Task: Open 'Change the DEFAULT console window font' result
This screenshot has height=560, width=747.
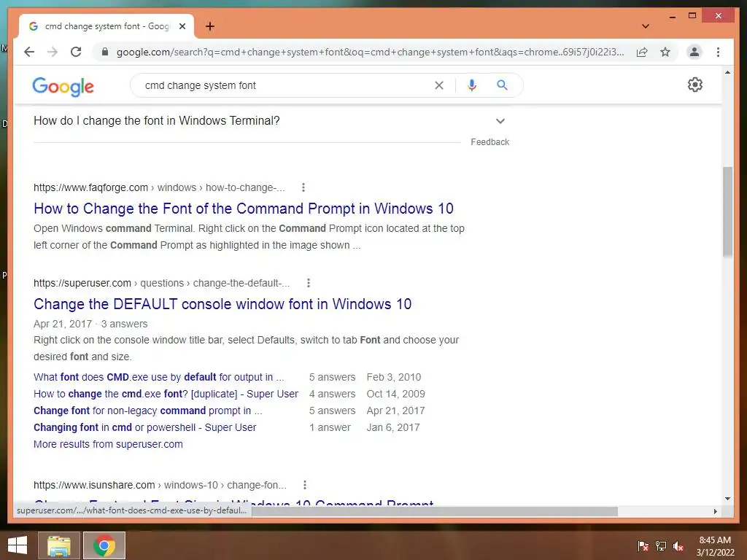Action: tap(222, 304)
